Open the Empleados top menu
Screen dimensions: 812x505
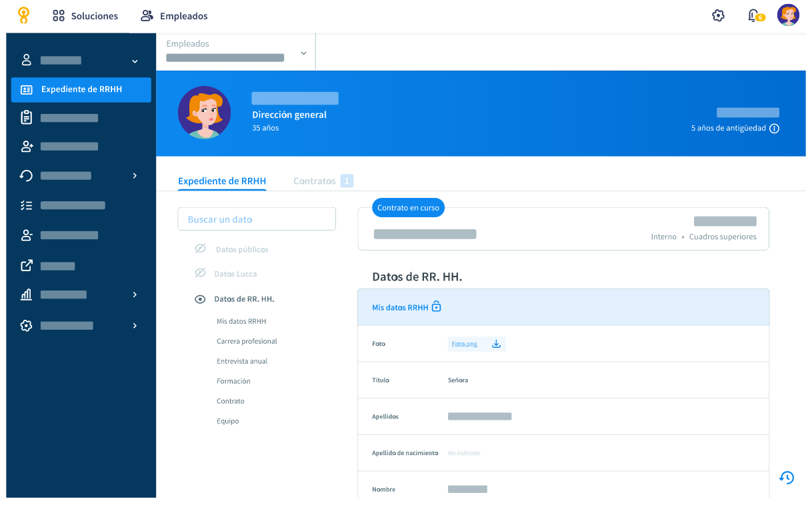[175, 16]
